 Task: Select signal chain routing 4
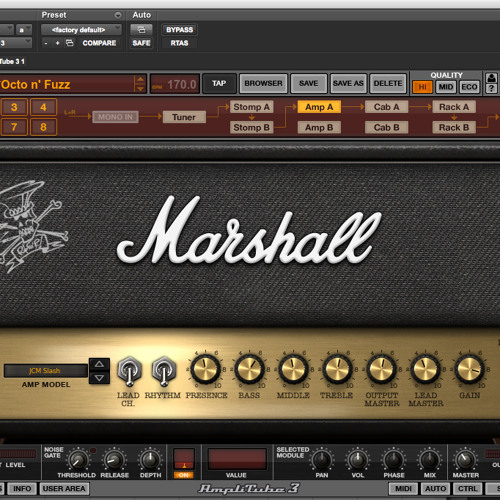coord(43,107)
